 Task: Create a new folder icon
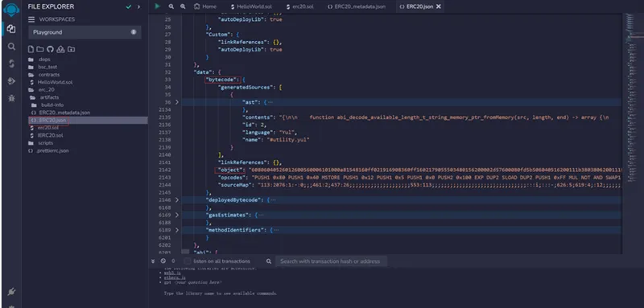pos(39,49)
